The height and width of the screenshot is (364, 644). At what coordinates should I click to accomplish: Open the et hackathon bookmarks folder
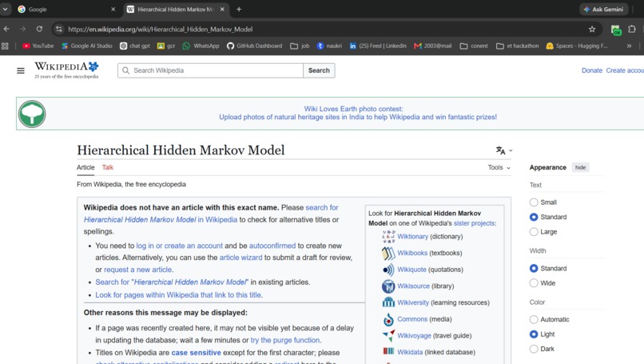point(518,46)
